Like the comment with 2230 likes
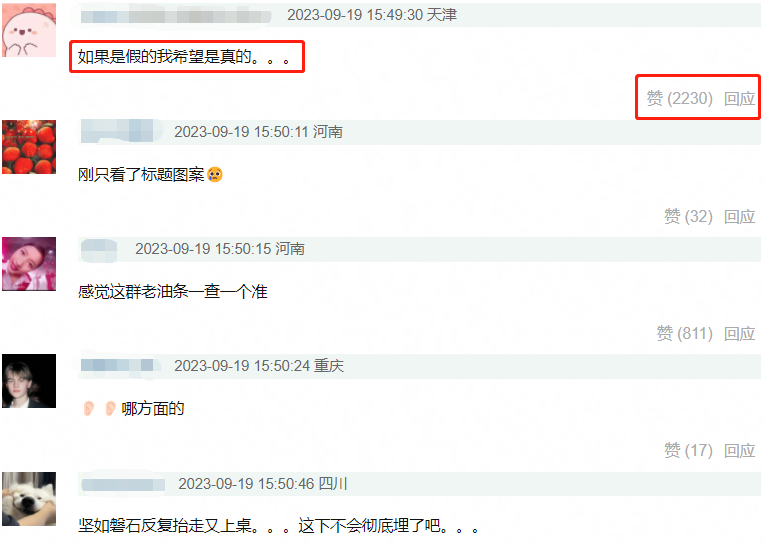The height and width of the screenshot is (544, 765). pyautogui.click(x=680, y=99)
